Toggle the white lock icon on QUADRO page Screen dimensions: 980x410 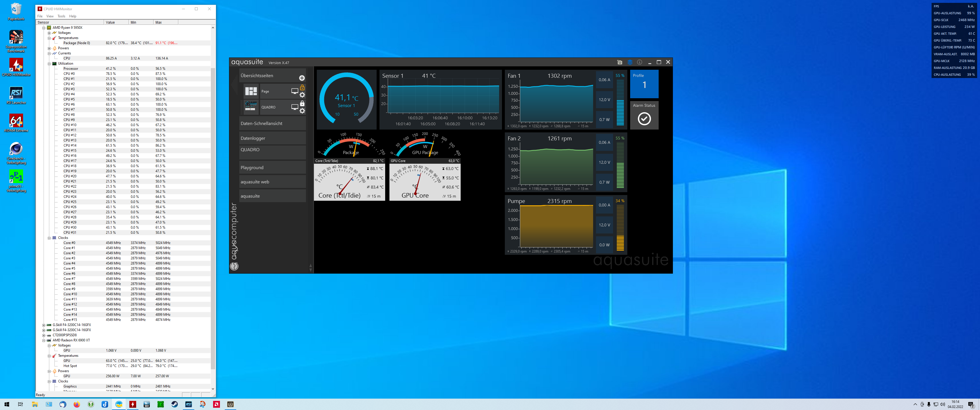[302, 103]
